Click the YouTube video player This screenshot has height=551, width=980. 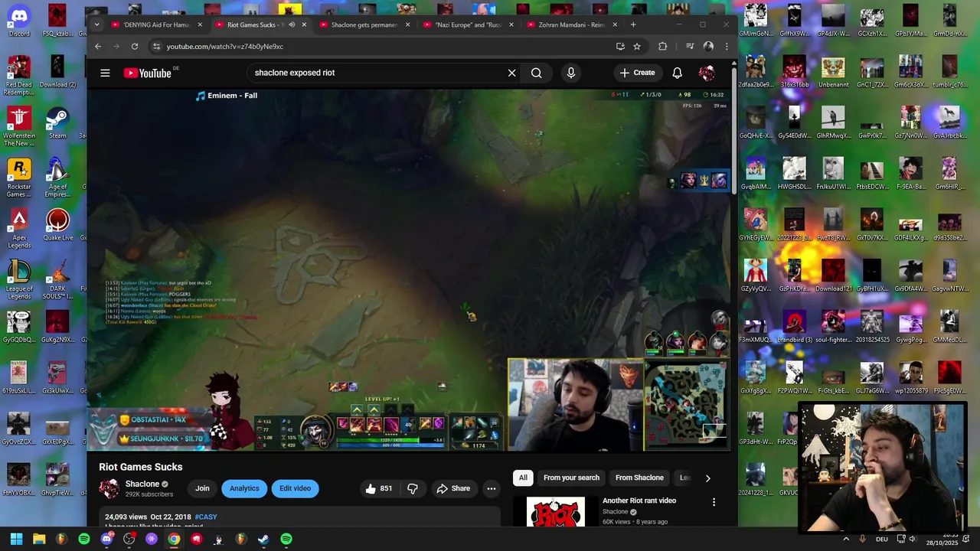tap(409, 270)
